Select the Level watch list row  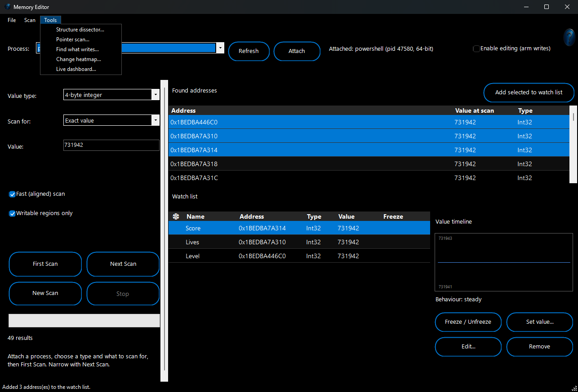point(299,256)
